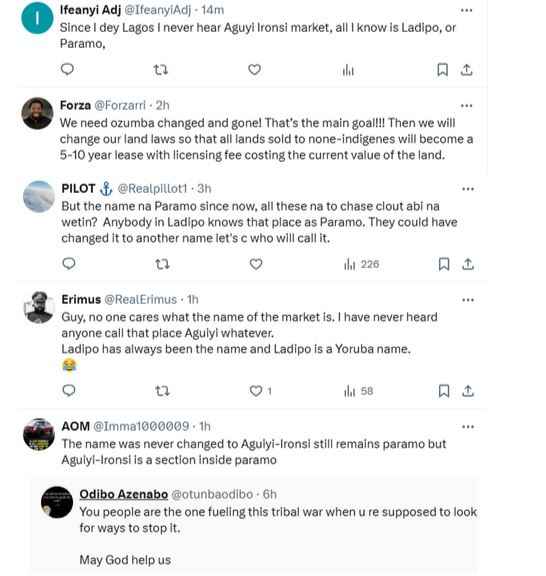Bookmark Erimus's tweet

click(x=444, y=391)
